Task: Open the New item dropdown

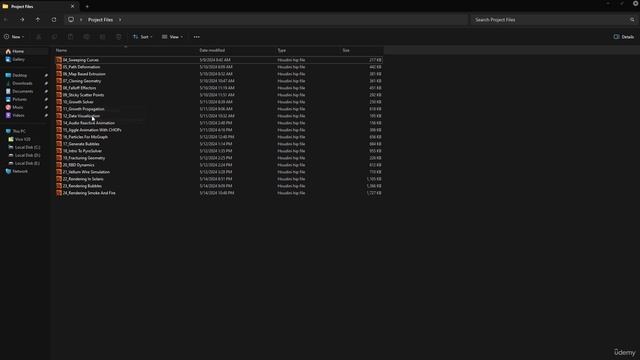Action: (x=14, y=37)
